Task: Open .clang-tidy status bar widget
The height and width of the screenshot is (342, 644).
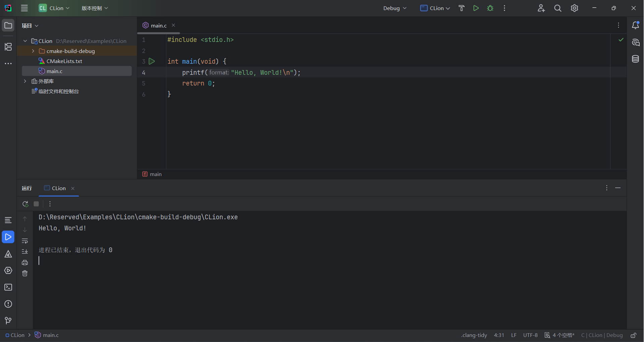Action: (x=474, y=335)
